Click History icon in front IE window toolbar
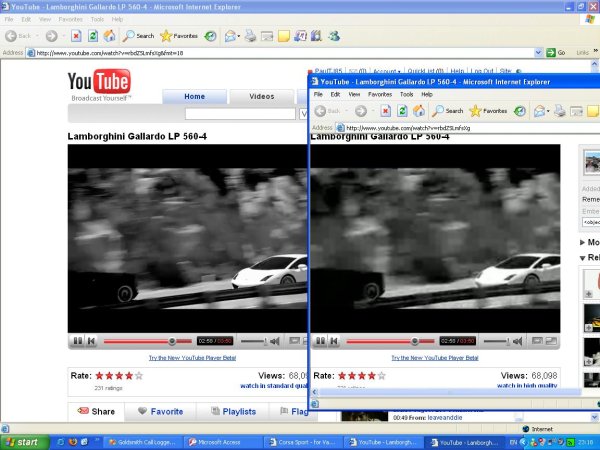This screenshot has width=600, height=450. pos(520,111)
